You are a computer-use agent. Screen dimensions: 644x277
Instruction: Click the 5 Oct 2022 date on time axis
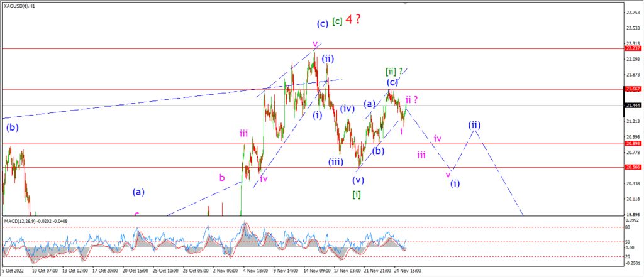click(13, 271)
